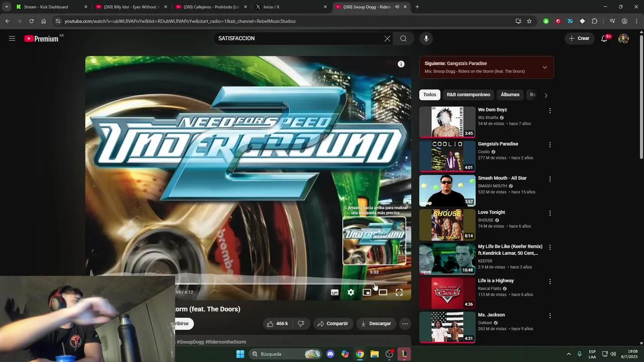Image resolution: width=644 pixels, height=362 pixels.
Task: Toggle subtitles in the video player
Action: (335, 292)
